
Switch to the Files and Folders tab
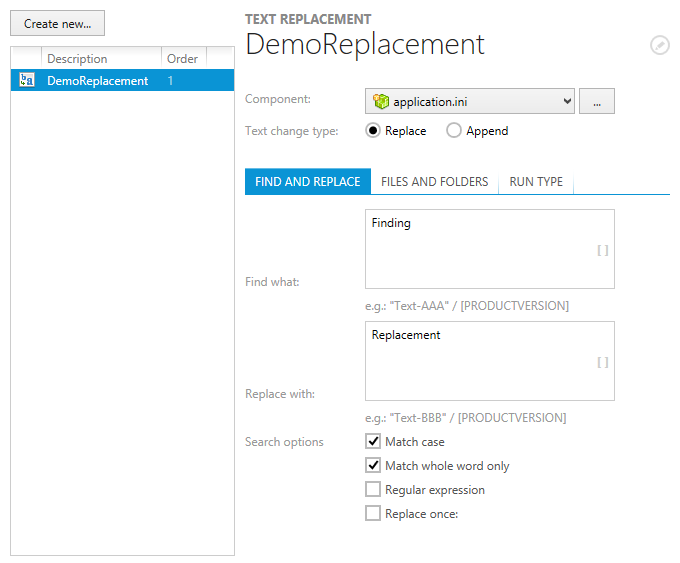pos(434,182)
